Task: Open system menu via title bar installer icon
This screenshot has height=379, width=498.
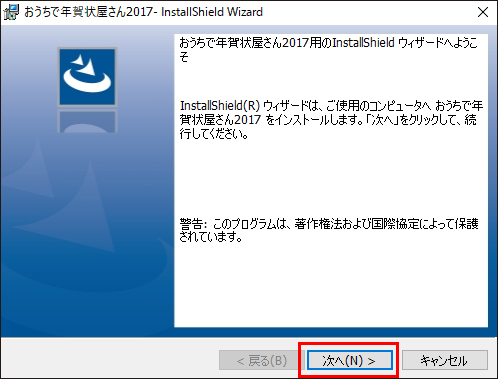Action: pyautogui.click(x=11, y=12)
